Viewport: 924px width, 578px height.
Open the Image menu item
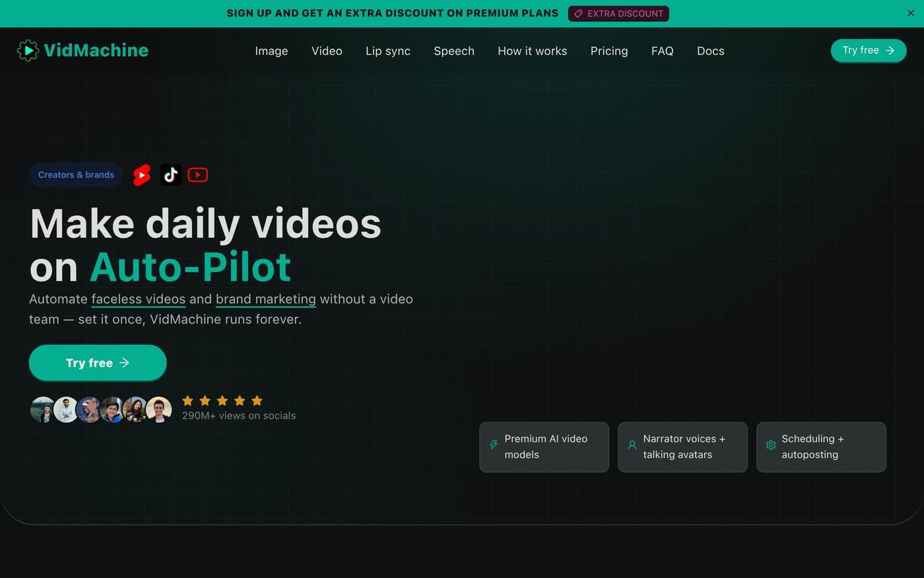[x=271, y=51]
